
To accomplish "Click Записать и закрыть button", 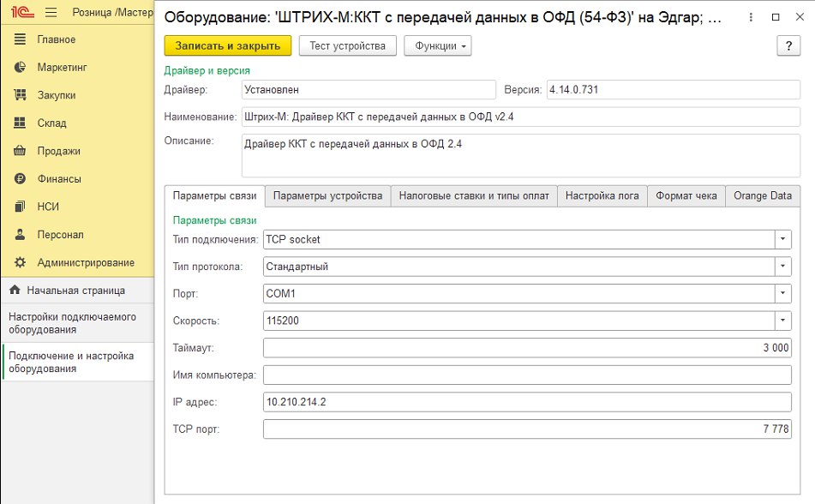I will (228, 46).
